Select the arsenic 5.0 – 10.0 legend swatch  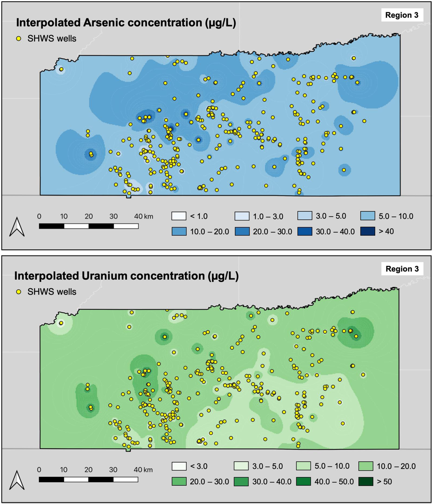(x=368, y=216)
